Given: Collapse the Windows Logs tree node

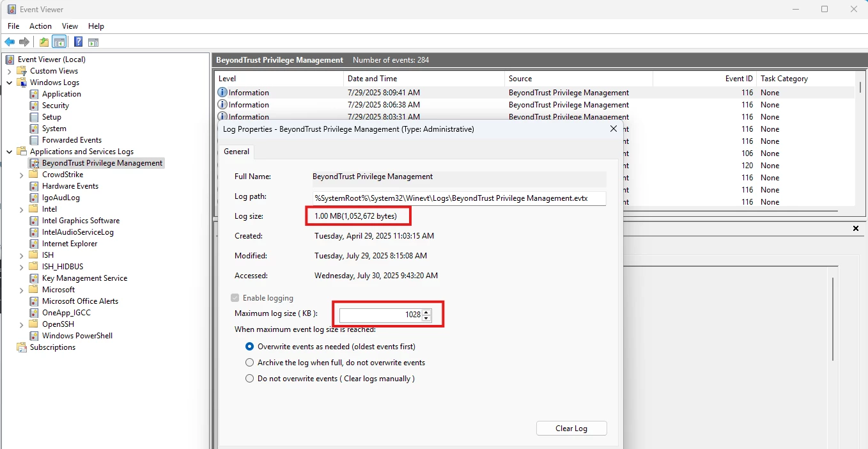Looking at the screenshot, I should [10, 83].
